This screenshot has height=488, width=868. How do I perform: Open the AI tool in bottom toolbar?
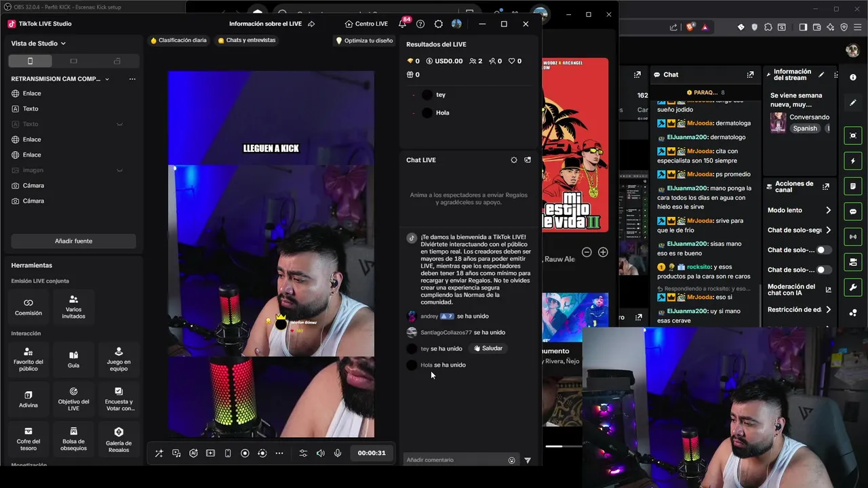pos(193,453)
